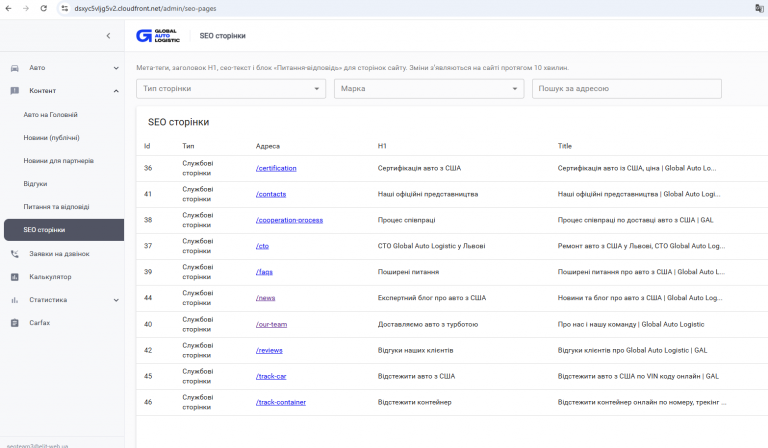Screen dimensions: 768x448
Task: Click the Адреса column header
Action: (267, 146)
